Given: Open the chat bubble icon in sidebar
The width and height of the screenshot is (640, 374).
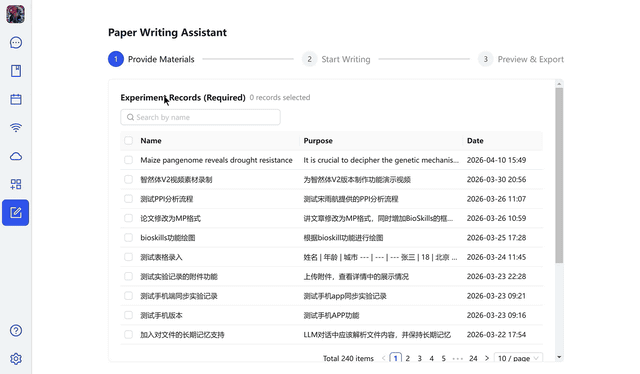Looking at the screenshot, I should pyautogui.click(x=16, y=42).
